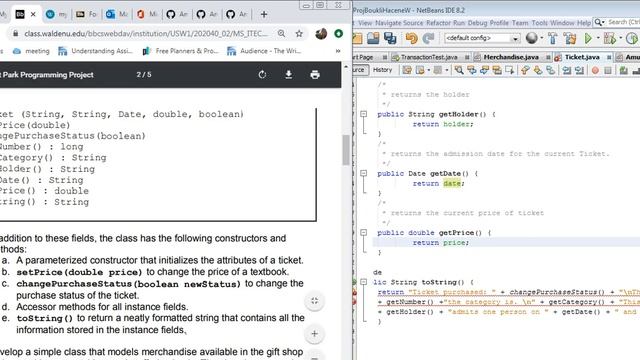
Task: Open the Chrome profile avatar
Action: click(x=321, y=33)
